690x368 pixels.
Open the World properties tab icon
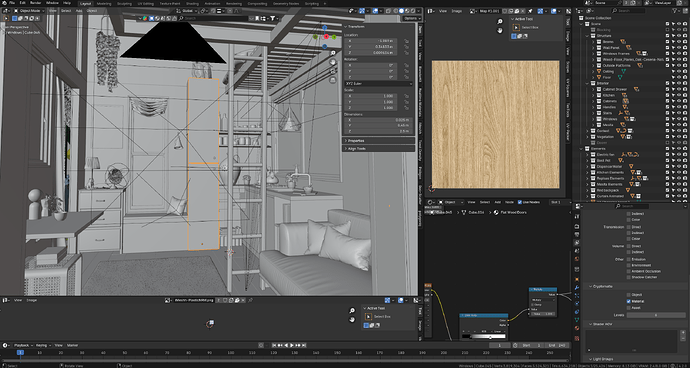point(577,260)
